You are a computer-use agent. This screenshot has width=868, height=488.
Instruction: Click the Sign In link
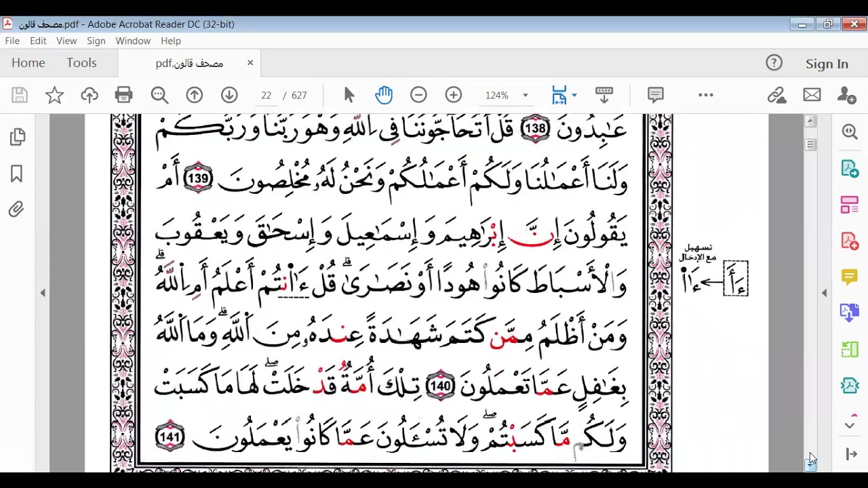pos(827,64)
